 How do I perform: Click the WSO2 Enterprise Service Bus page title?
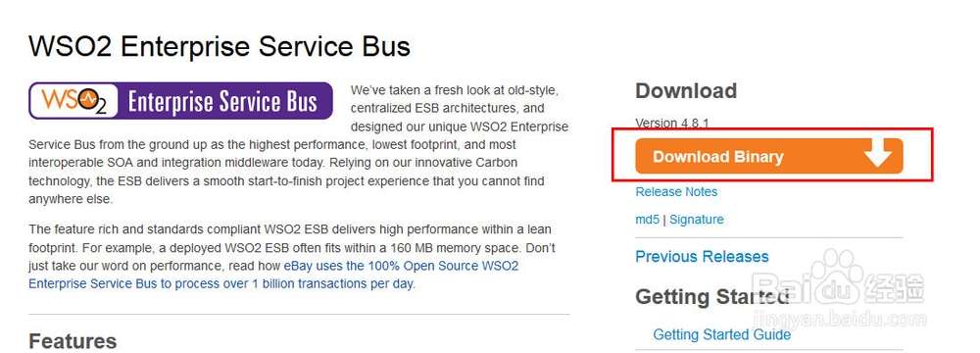220,47
